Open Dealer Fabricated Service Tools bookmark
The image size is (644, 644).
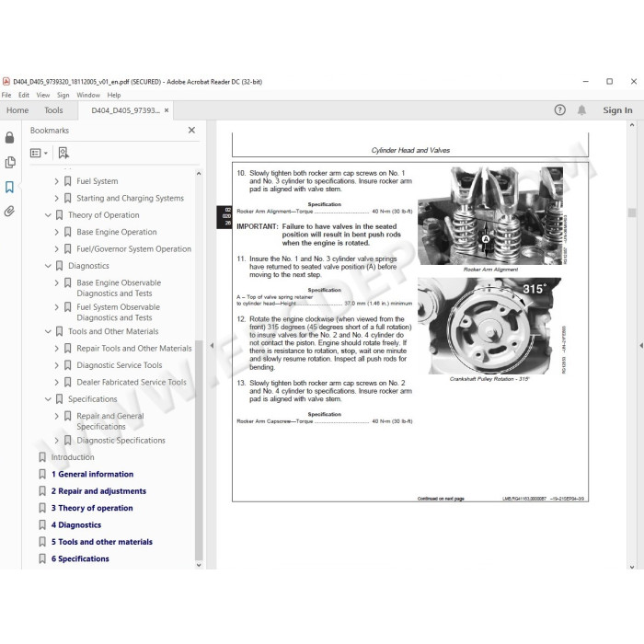click(132, 382)
